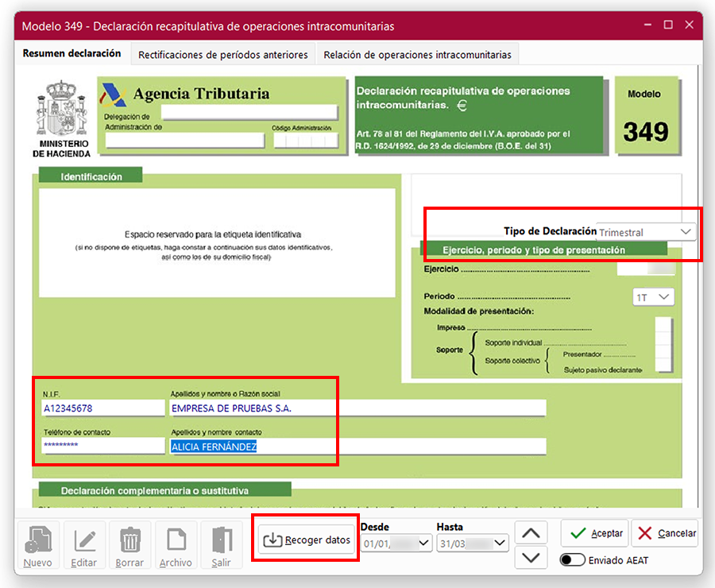
Task: Open the Hasta date dropdown
Action: coord(500,544)
